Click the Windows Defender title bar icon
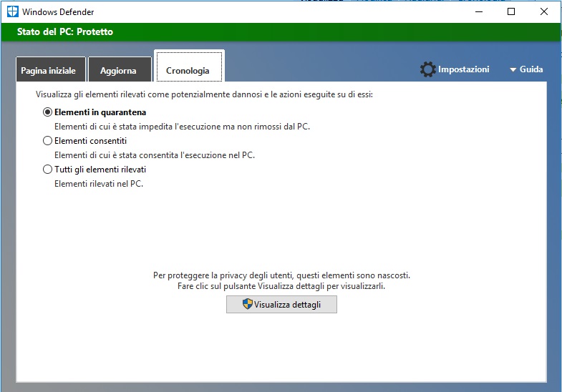 click(12, 11)
